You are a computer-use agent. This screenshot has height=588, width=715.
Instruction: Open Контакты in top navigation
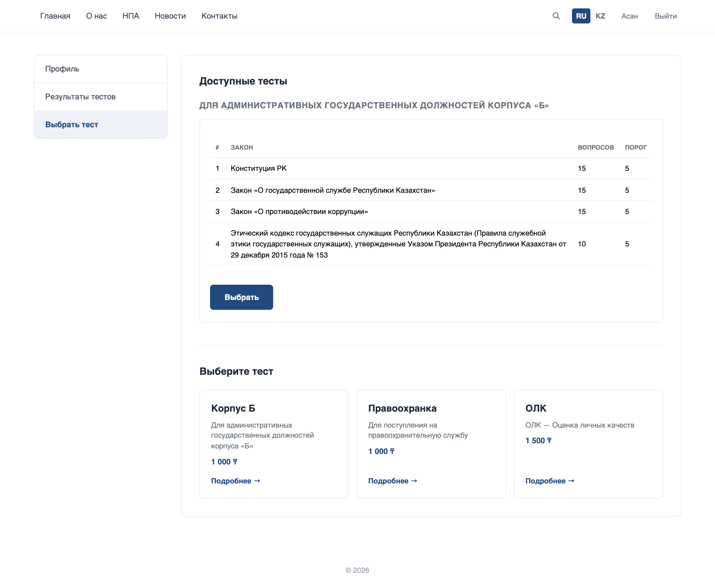pyautogui.click(x=219, y=16)
